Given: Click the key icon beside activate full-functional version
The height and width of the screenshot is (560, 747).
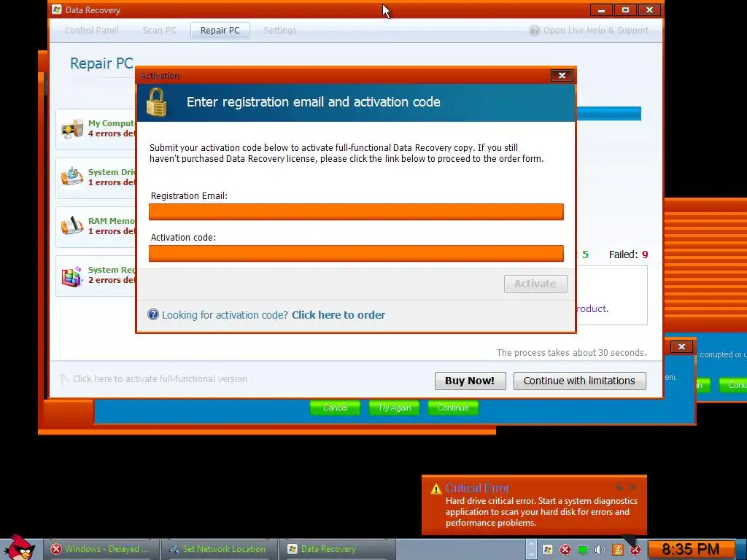Looking at the screenshot, I should pos(64,379).
